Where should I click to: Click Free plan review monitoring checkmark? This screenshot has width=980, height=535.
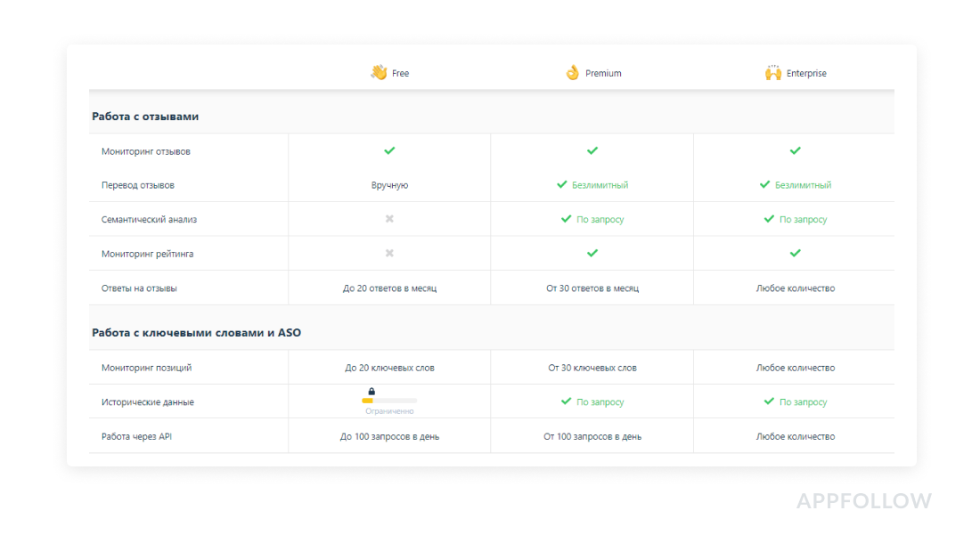[389, 150]
